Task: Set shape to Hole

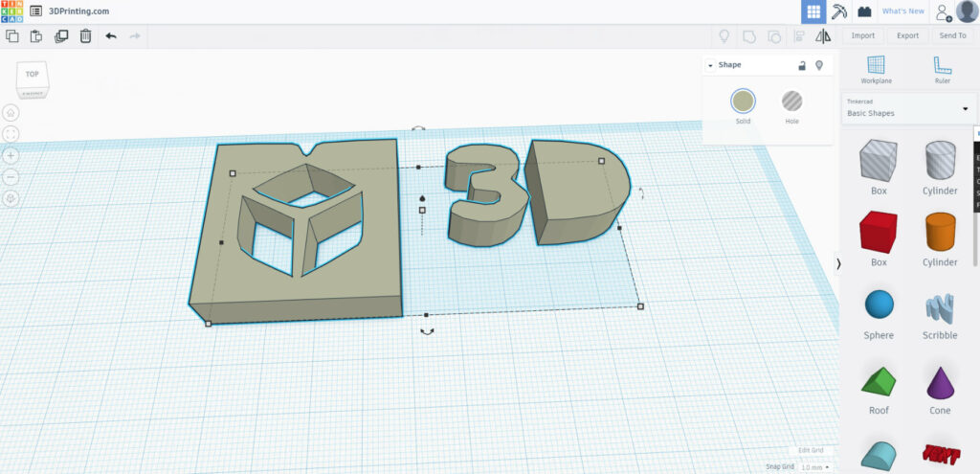Action: tap(791, 106)
